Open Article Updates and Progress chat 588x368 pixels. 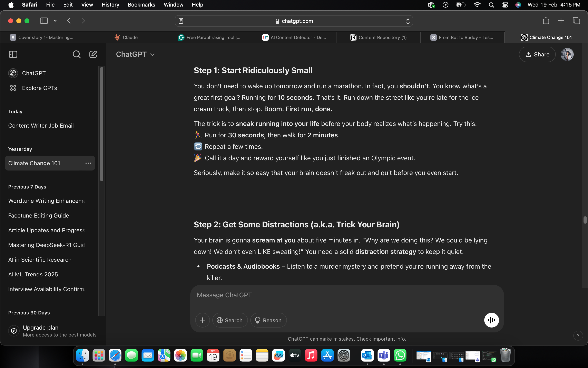50,230
